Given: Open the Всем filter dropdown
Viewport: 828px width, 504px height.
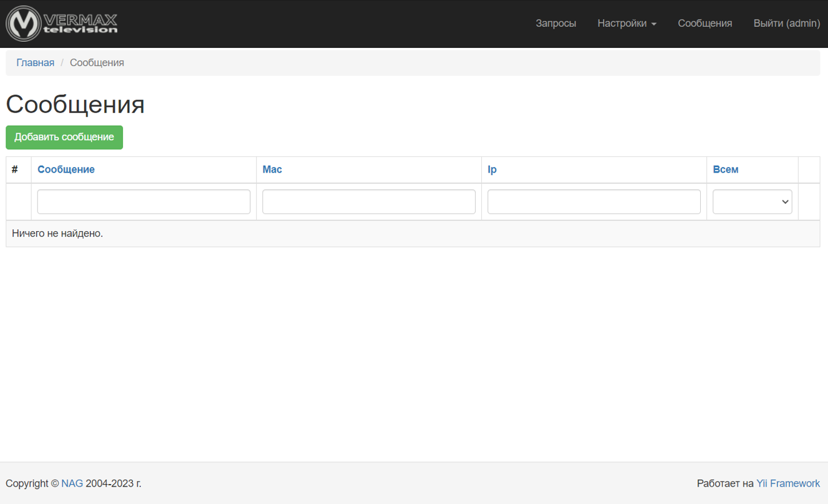Looking at the screenshot, I should pyautogui.click(x=753, y=202).
